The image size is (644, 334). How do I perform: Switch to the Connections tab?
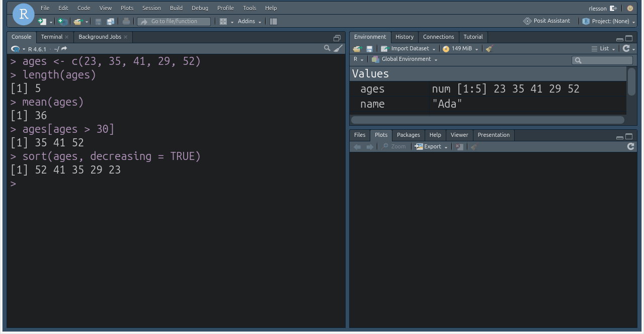(x=438, y=37)
